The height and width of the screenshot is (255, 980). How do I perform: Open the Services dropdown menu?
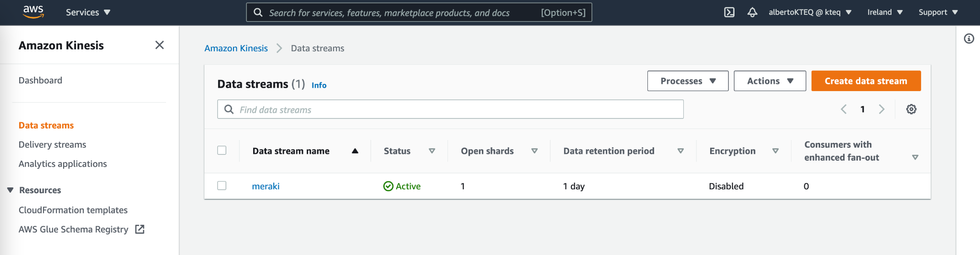(x=88, y=12)
